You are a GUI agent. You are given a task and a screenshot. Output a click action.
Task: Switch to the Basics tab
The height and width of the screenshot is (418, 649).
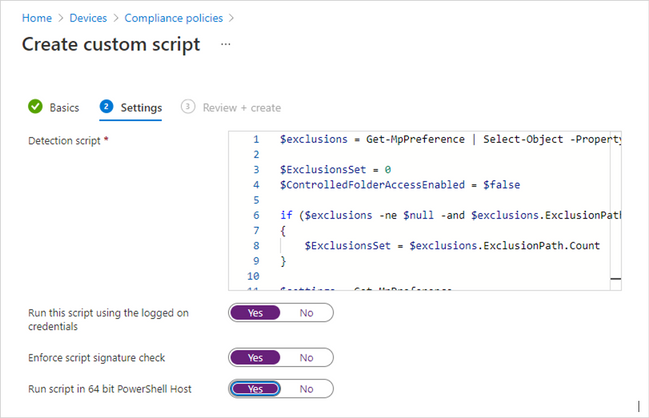64,107
